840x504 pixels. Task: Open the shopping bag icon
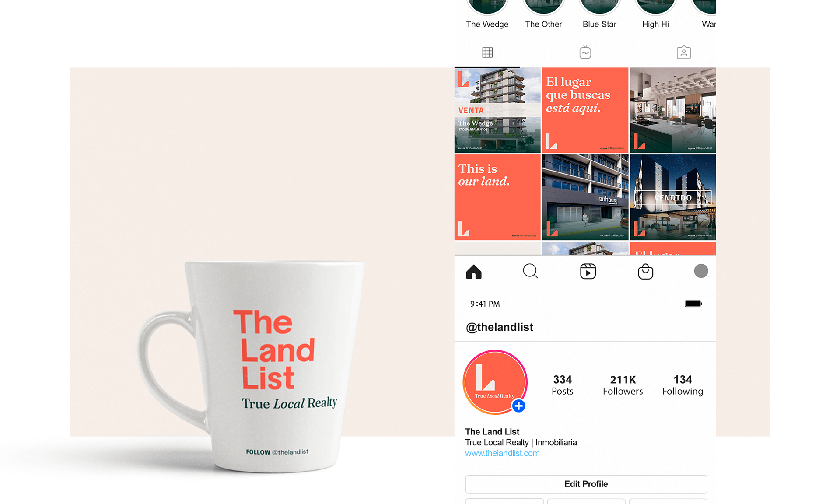pyautogui.click(x=645, y=272)
